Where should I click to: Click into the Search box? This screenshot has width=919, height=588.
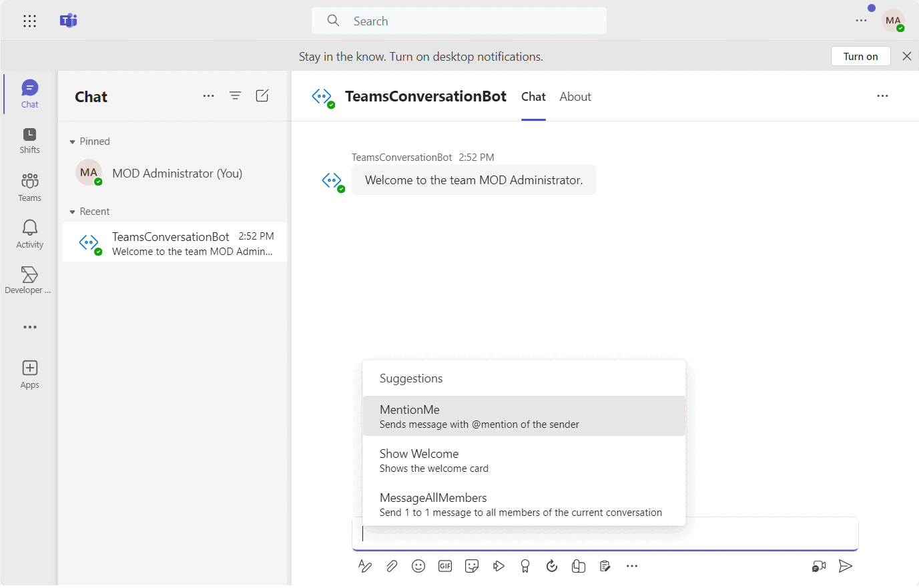click(x=459, y=21)
